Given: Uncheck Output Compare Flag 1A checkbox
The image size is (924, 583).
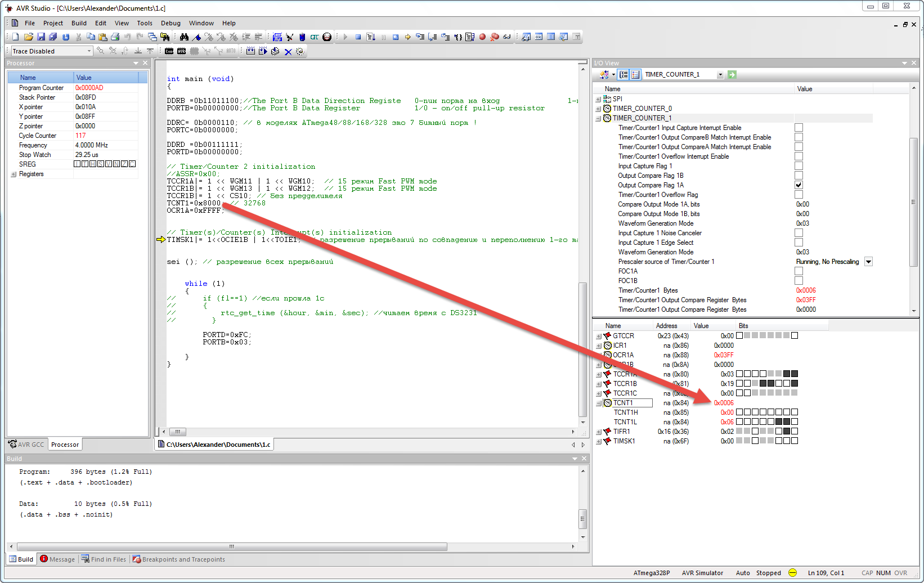Looking at the screenshot, I should [799, 185].
